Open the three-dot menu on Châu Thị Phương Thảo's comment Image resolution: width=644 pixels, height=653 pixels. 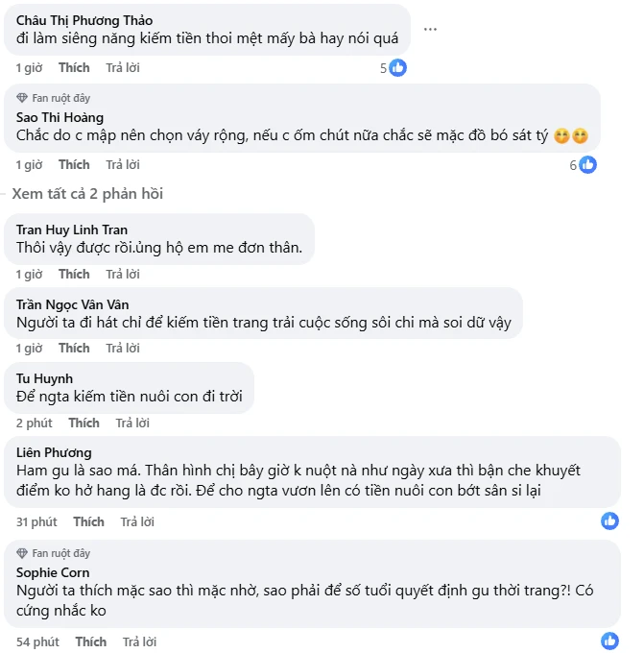coord(430,29)
